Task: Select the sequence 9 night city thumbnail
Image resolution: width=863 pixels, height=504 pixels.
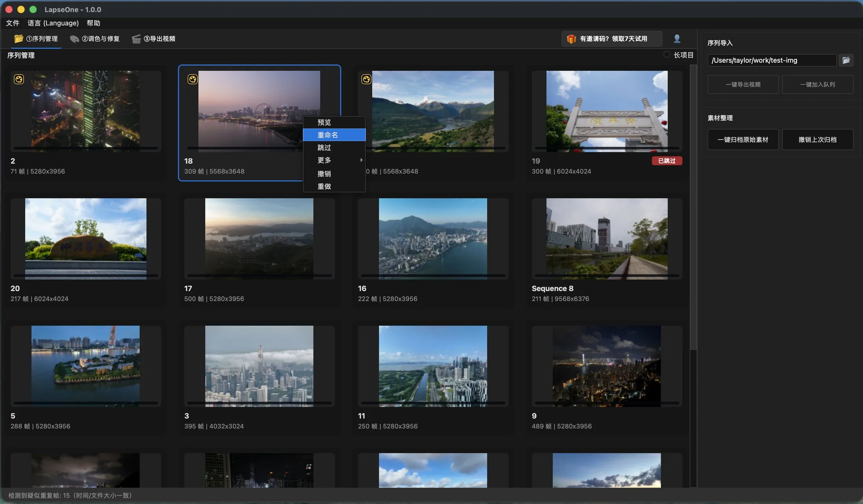Action: [x=607, y=366]
